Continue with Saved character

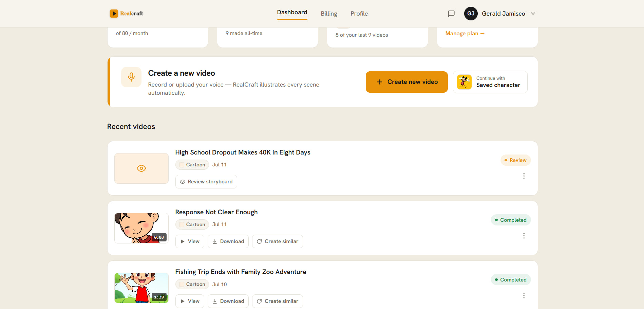coord(490,82)
